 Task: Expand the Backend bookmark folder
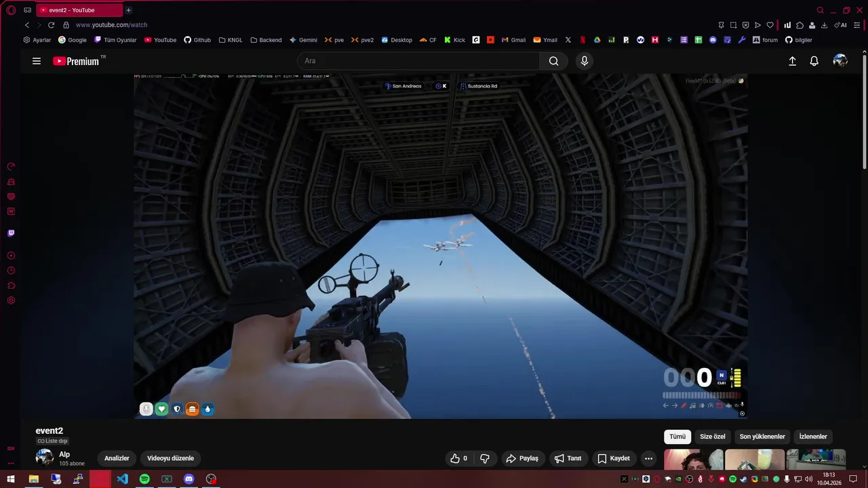(x=266, y=40)
